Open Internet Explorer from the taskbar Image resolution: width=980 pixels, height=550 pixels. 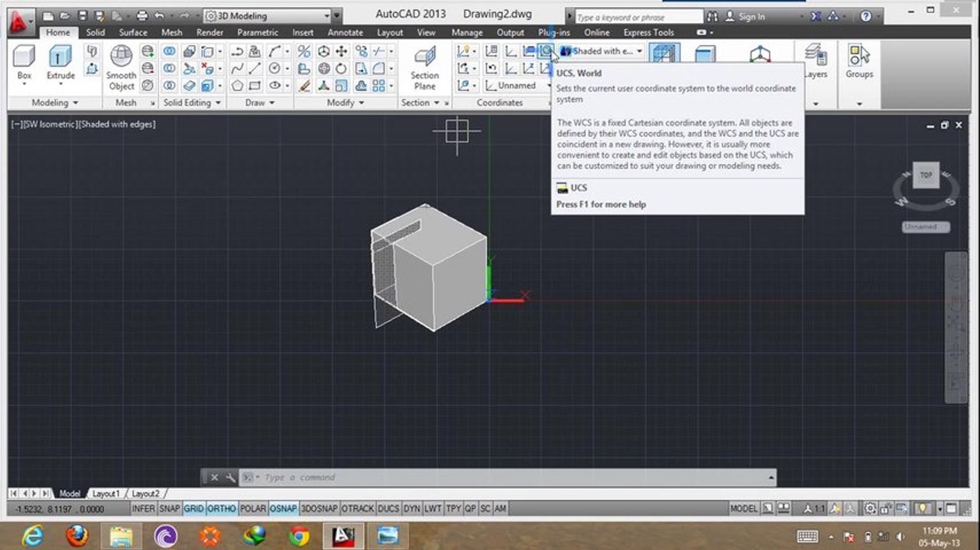tap(32, 535)
